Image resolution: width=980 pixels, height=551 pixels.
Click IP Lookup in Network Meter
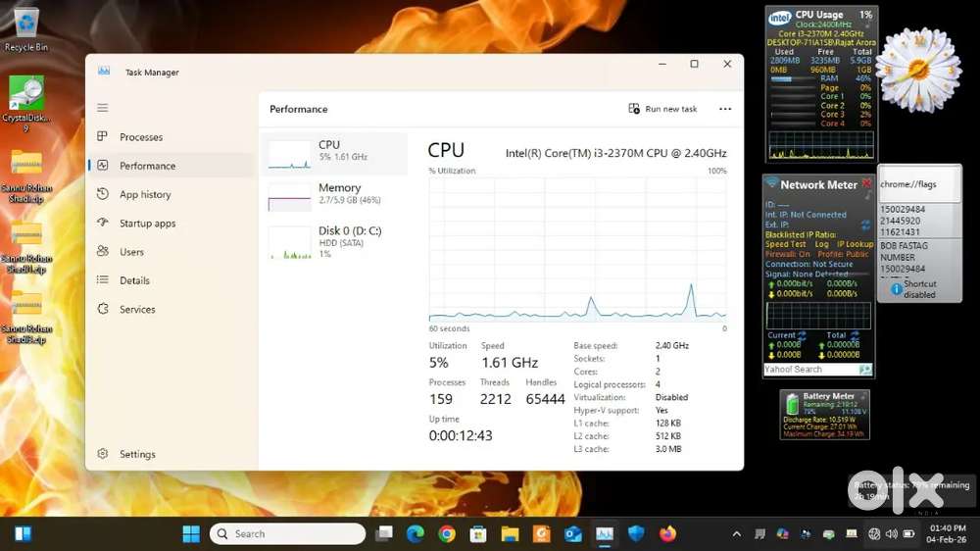(x=855, y=244)
